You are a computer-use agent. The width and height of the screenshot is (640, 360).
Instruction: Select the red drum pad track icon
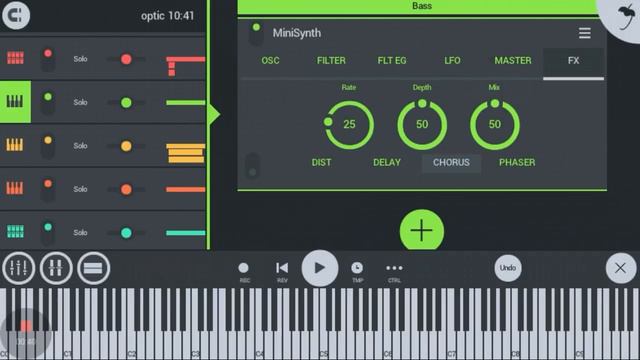pyautogui.click(x=16, y=58)
